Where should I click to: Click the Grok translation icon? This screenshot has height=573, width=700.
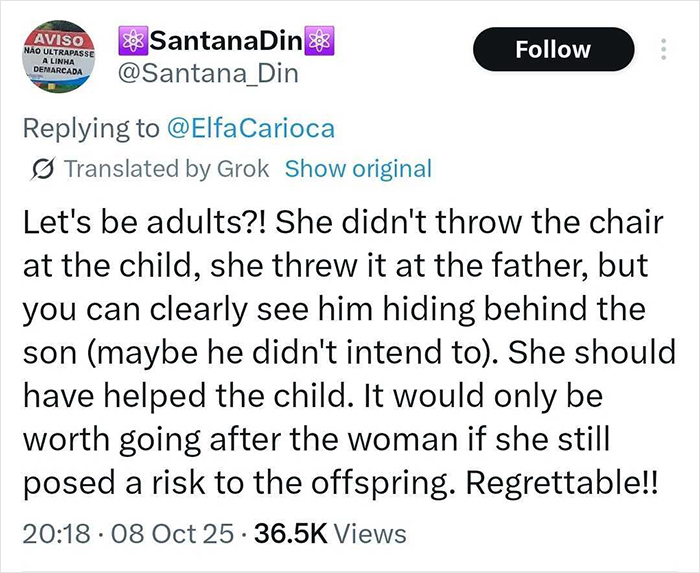pyautogui.click(x=44, y=168)
